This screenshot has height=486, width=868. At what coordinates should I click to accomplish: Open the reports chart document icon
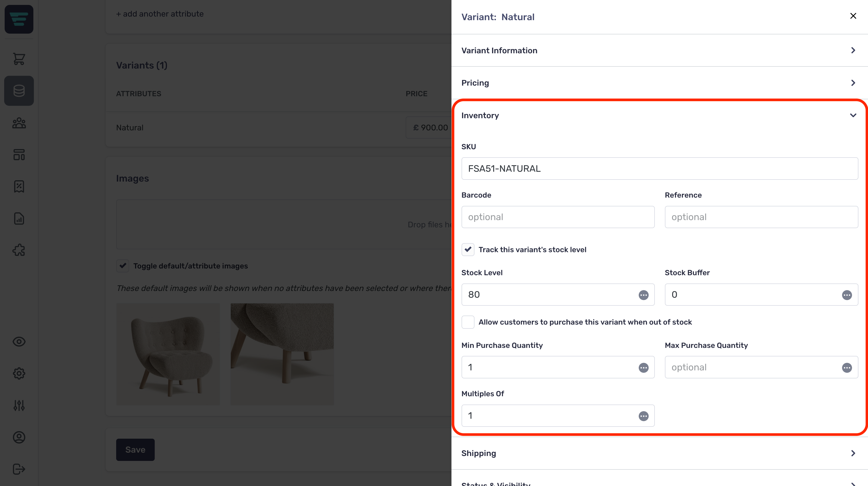[x=19, y=219]
